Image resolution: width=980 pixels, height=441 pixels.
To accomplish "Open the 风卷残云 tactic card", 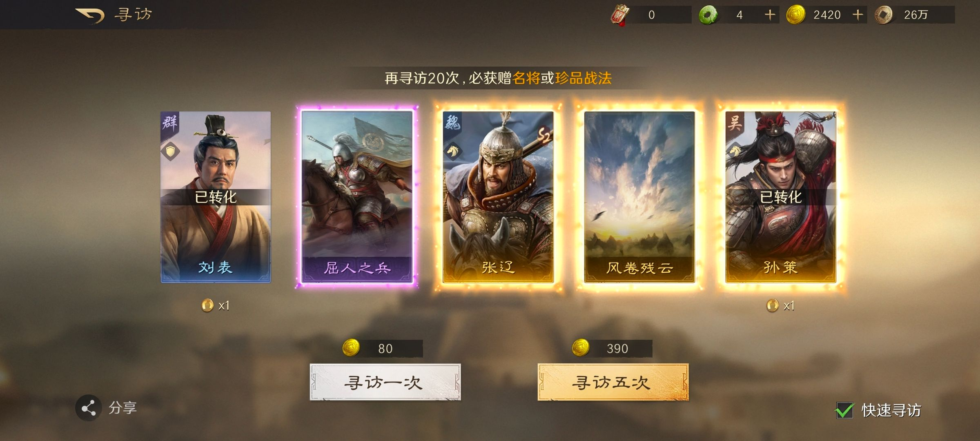I will tap(639, 197).
